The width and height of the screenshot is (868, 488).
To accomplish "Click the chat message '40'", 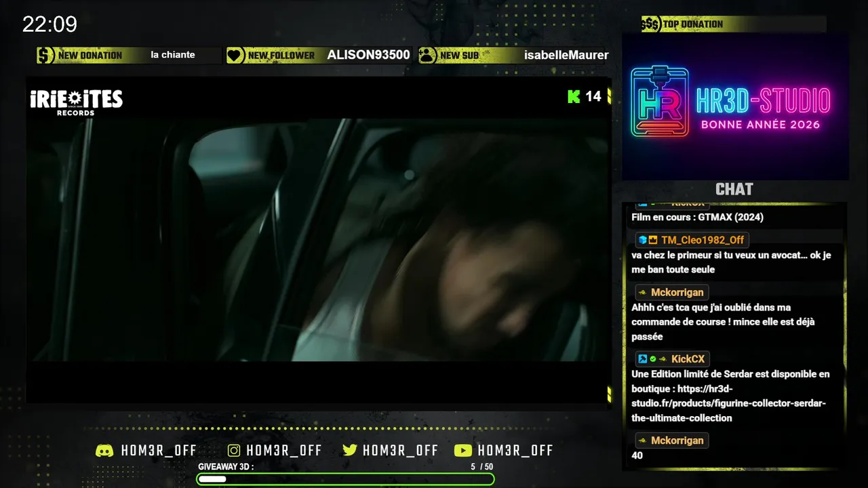I will [637, 455].
